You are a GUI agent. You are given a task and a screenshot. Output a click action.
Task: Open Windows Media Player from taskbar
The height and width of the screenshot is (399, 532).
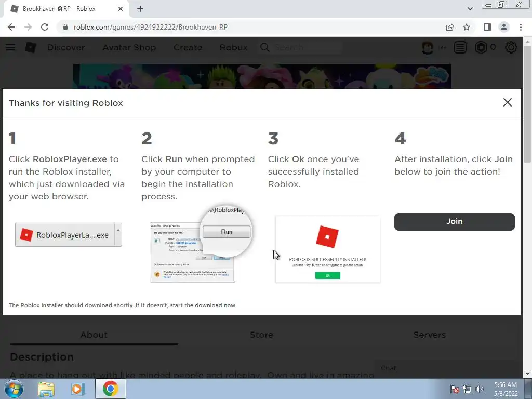coord(77,389)
